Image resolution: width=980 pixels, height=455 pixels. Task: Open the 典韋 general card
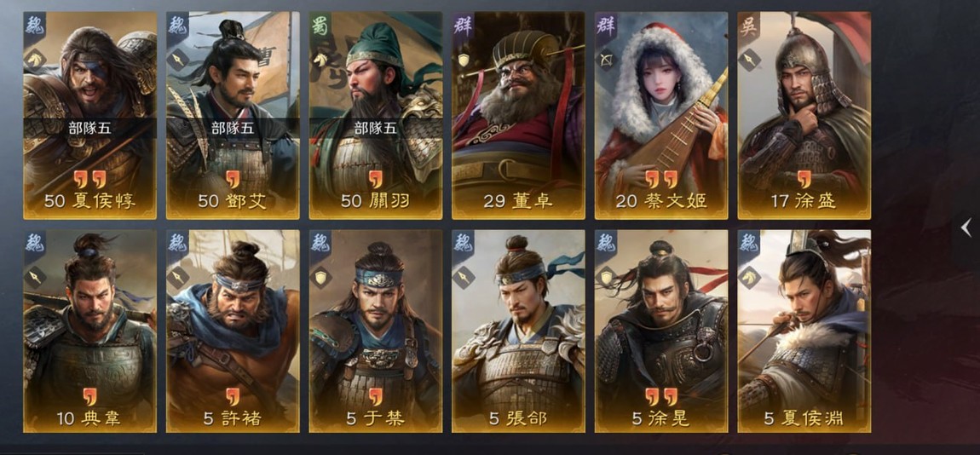[x=90, y=331]
